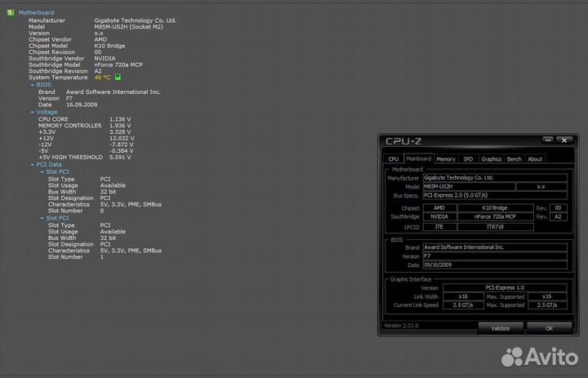Collapse the first Slot PCI entry
This screenshot has height=378, width=588.
pyautogui.click(x=42, y=171)
